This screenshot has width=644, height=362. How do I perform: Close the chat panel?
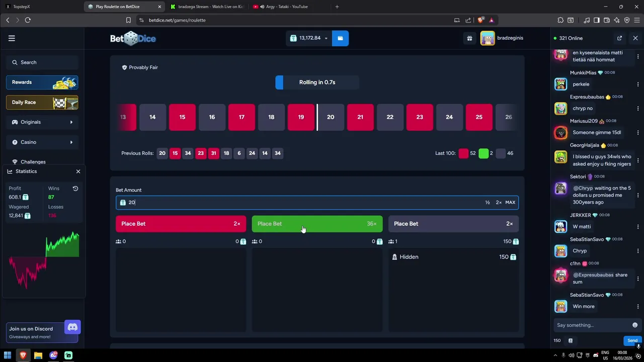tap(635, 38)
